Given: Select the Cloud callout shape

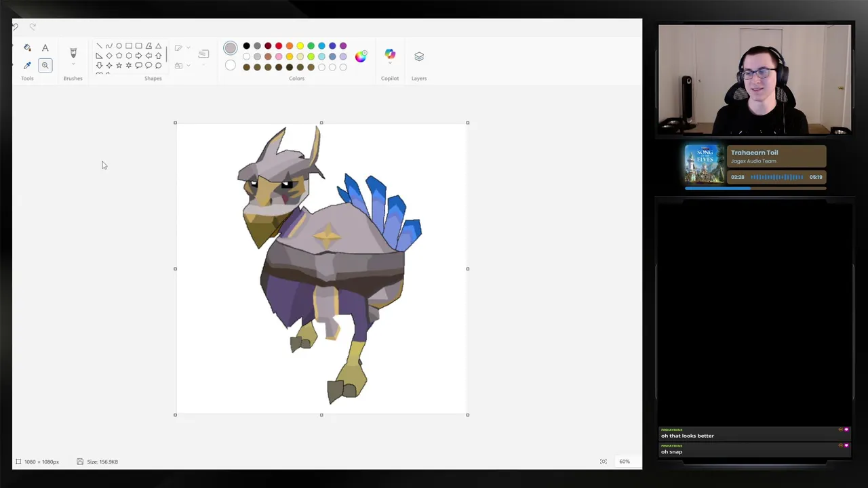Looking at the screenshot, I should tap(159, 66).
